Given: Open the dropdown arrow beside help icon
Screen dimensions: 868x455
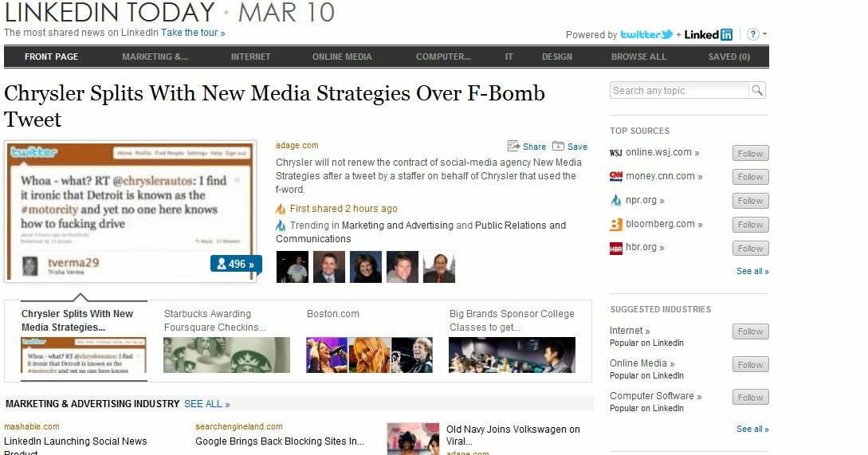Looking at the screenshot, I should [x=765, y=34].
